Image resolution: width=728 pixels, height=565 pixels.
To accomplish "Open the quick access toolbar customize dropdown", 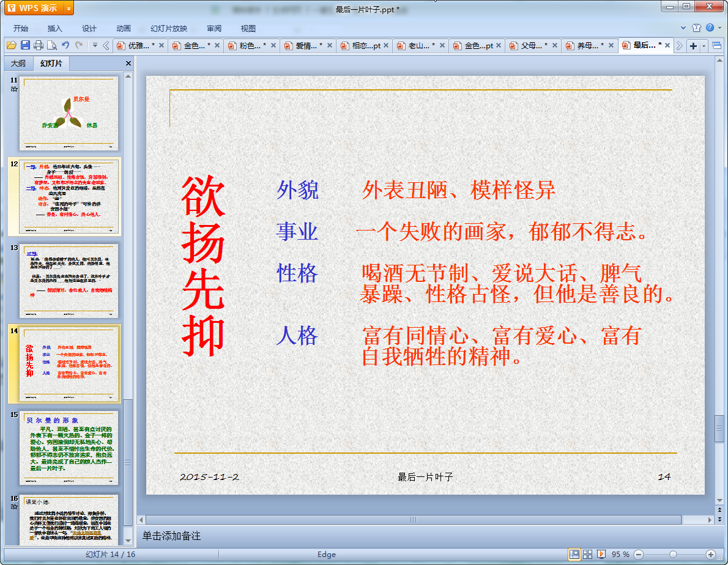I will pyautogui.click(x=95, y=45).
